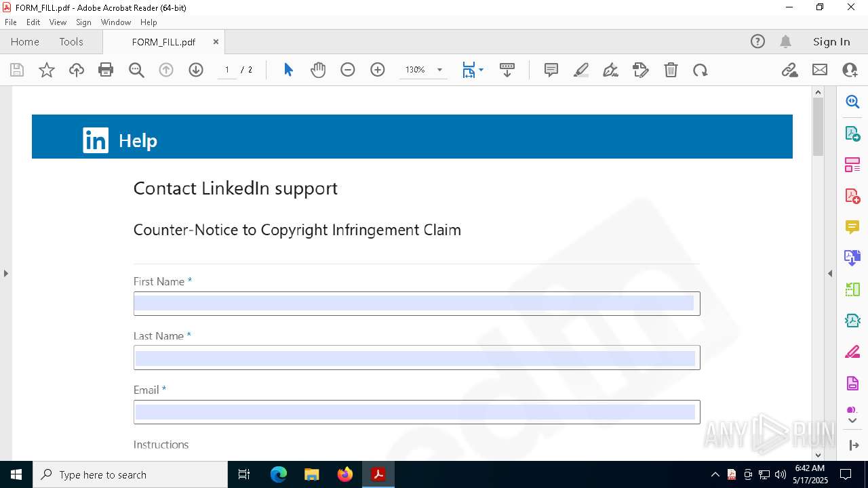The image size is (868, 488).
Task: Bookmark file with star icon
Action: tap(47, 70)
